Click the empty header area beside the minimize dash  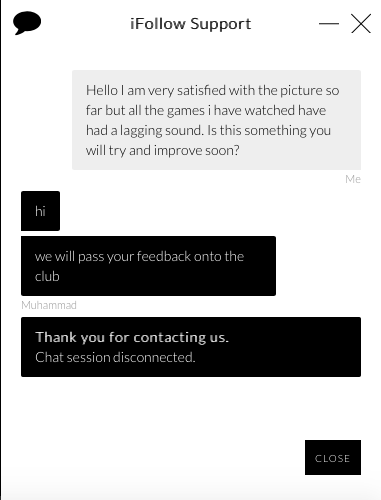[283, 23]
